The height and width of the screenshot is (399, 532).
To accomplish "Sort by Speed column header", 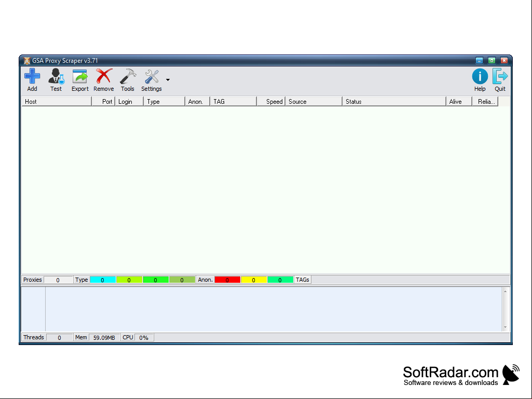I will click(x=271, y=102).
